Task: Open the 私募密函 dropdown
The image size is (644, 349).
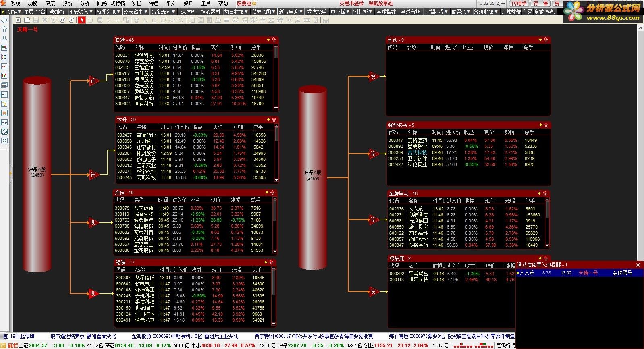Action: (263, 12)
